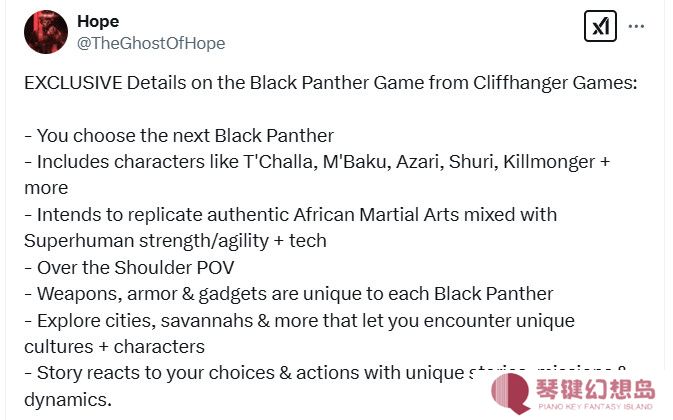Screen dimensions: 673x420
Task: Visit the @TheGhostOfHope handle link
Action: point(151,43)
